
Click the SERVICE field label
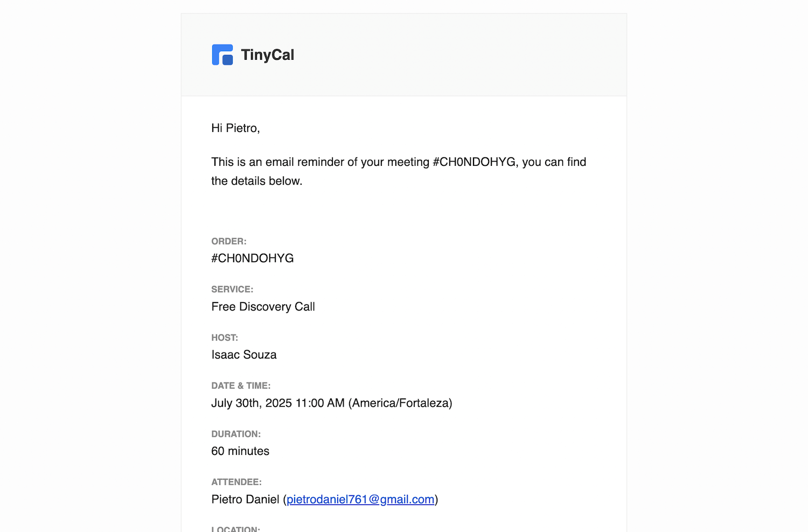(232, 289)
